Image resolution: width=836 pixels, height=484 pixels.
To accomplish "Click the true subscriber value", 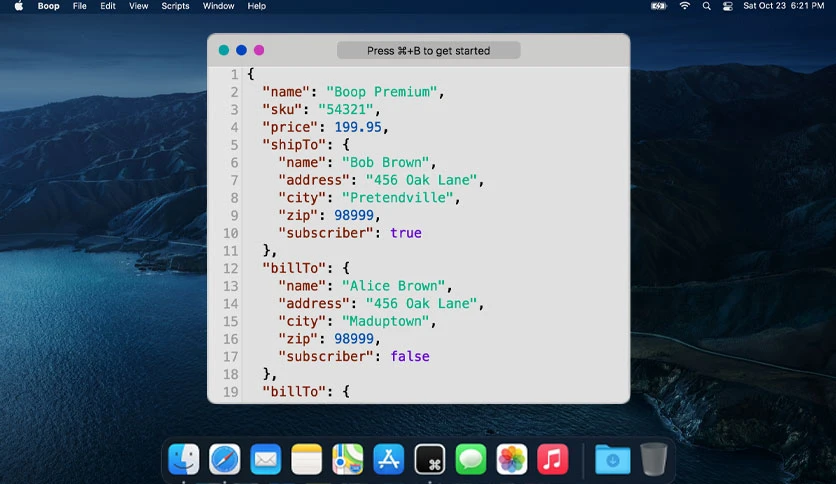I will pyautogui.click(x=406, y=233).
